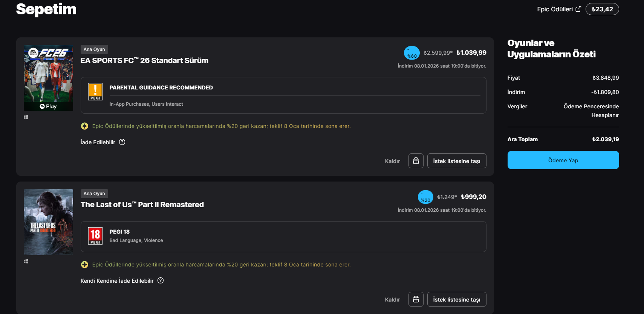Image resolution: width=644 pixels, height=314 pixels.
Task: Click the EA SPORTS FC 26 Standart Sürüm title
Action: (x=144, y=60)
